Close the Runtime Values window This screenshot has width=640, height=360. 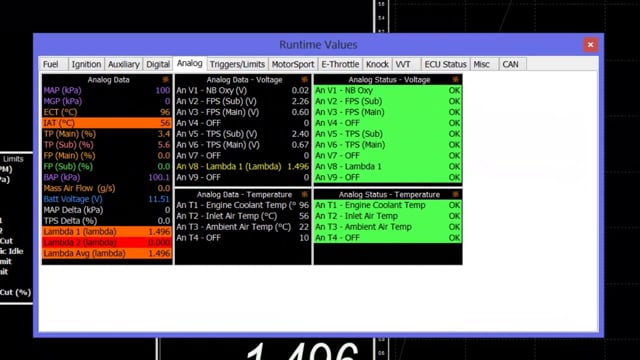[x=590, y=44]
